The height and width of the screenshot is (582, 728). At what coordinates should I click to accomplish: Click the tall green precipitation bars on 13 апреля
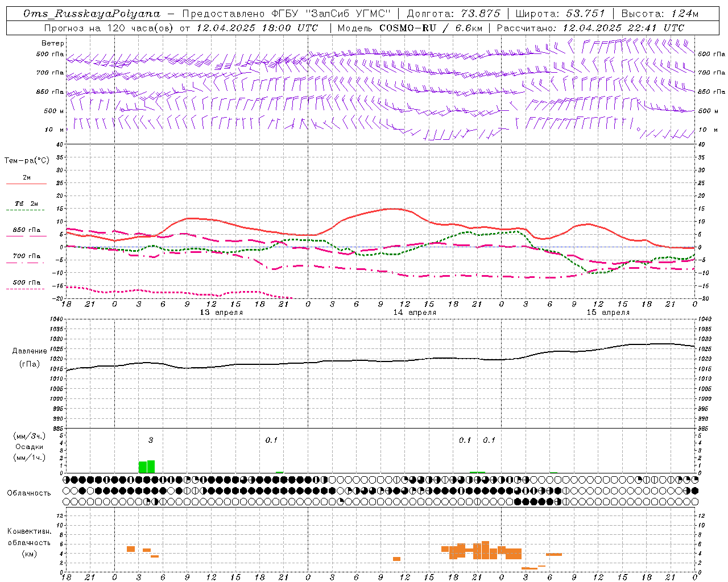(x=147, y=467)
